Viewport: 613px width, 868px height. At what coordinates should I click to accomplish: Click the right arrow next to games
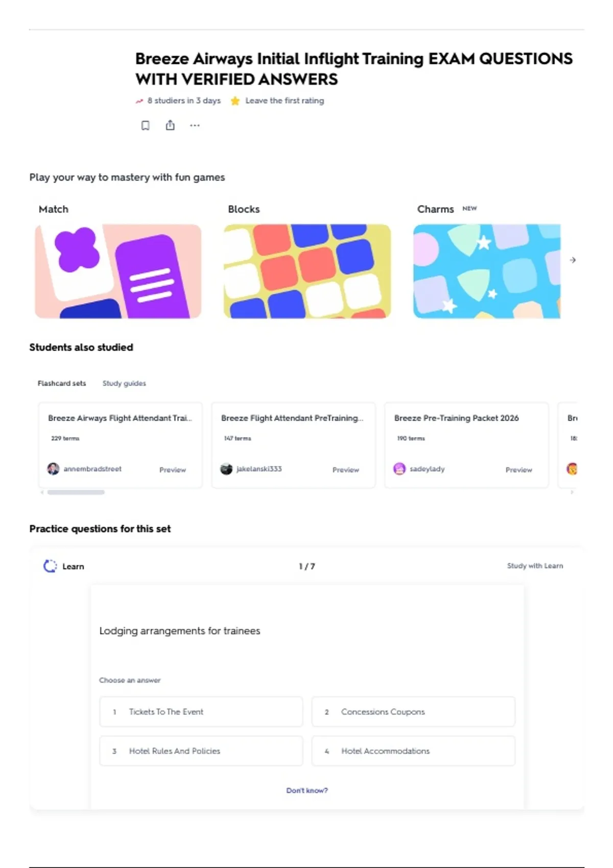[573, 260]
